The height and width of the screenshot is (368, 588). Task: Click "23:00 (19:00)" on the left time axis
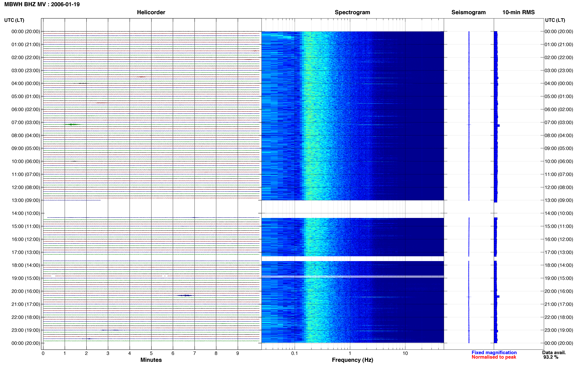tap(26, 330)
